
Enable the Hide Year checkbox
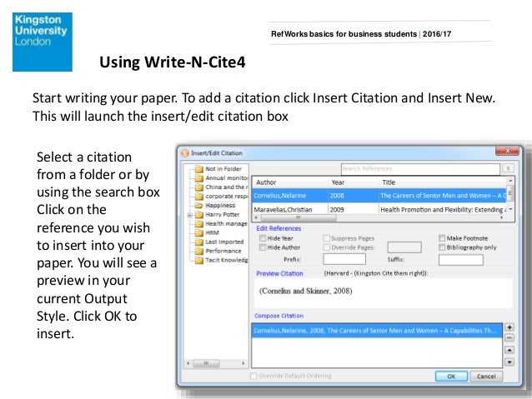(x=263, y=238)
